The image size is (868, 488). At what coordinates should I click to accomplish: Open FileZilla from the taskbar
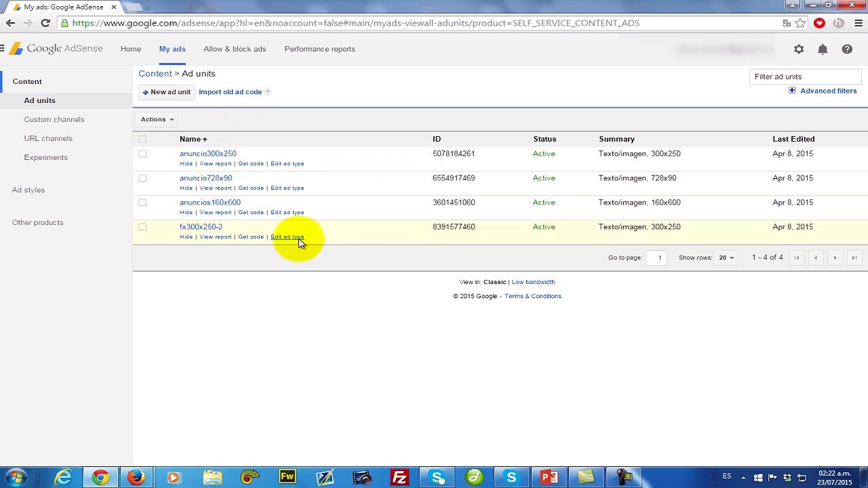tap(399, 478)
